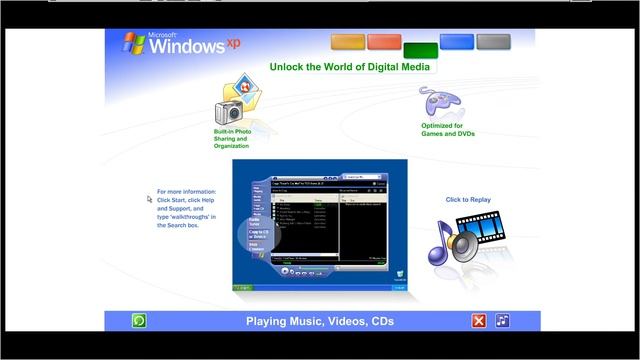Viewport: 640px width, 360px height.
Task: Toggle tour music with note icon
Action: [x=502, y=320]
